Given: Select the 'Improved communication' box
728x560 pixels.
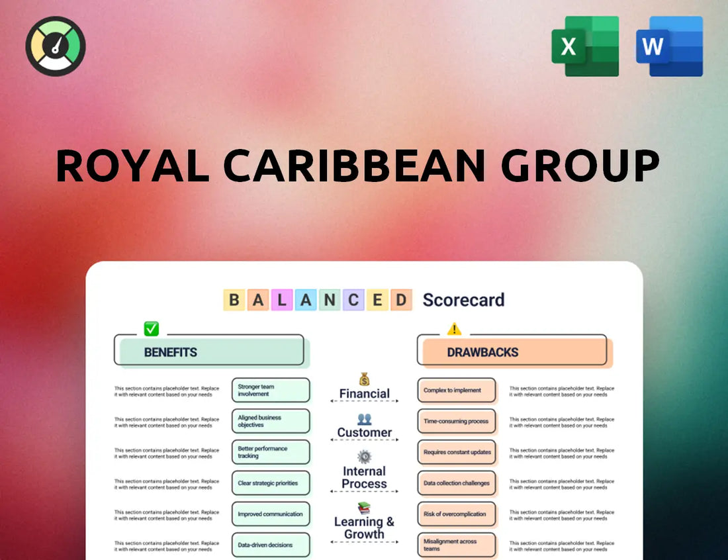Looking at the screenshot, I should point(271,514).
